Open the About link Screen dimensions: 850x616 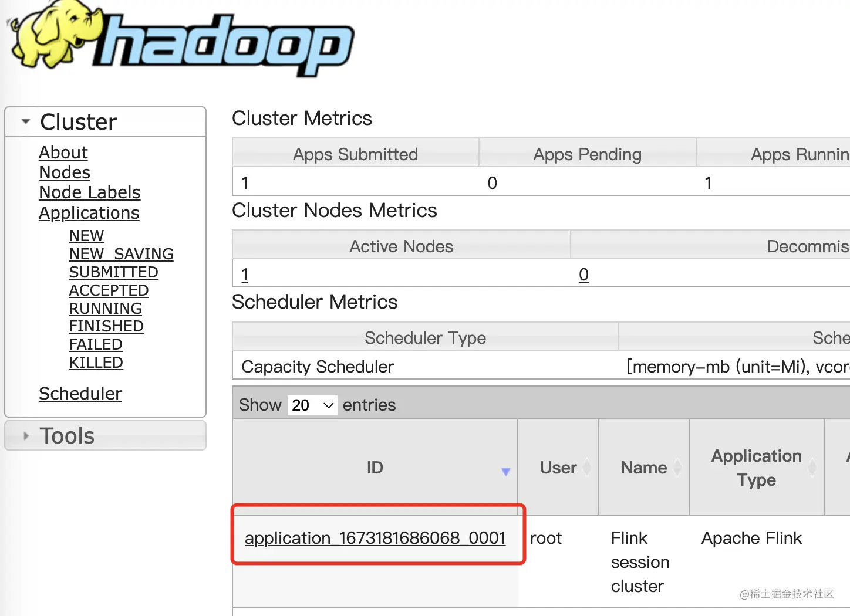(63, 153)
